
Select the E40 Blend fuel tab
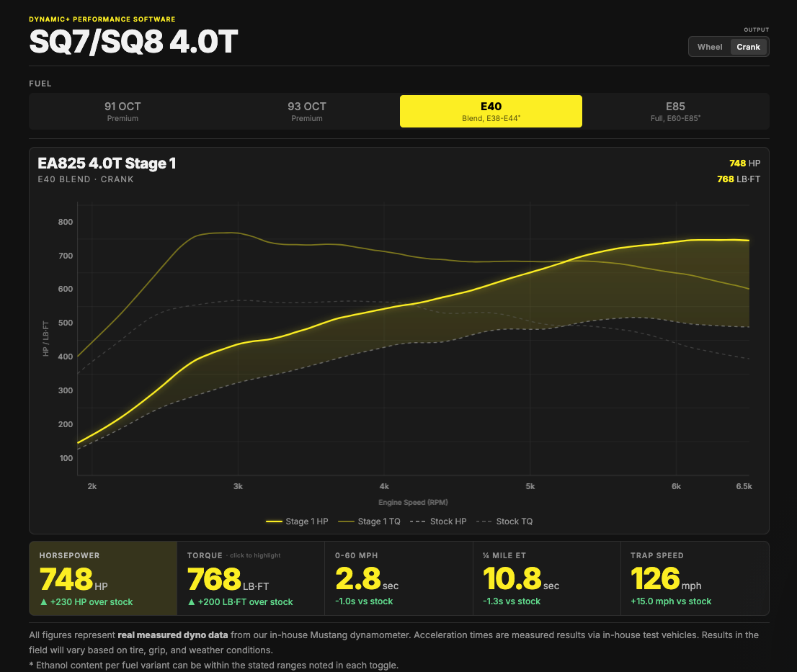pyautogui.click(x=491, y=111)
